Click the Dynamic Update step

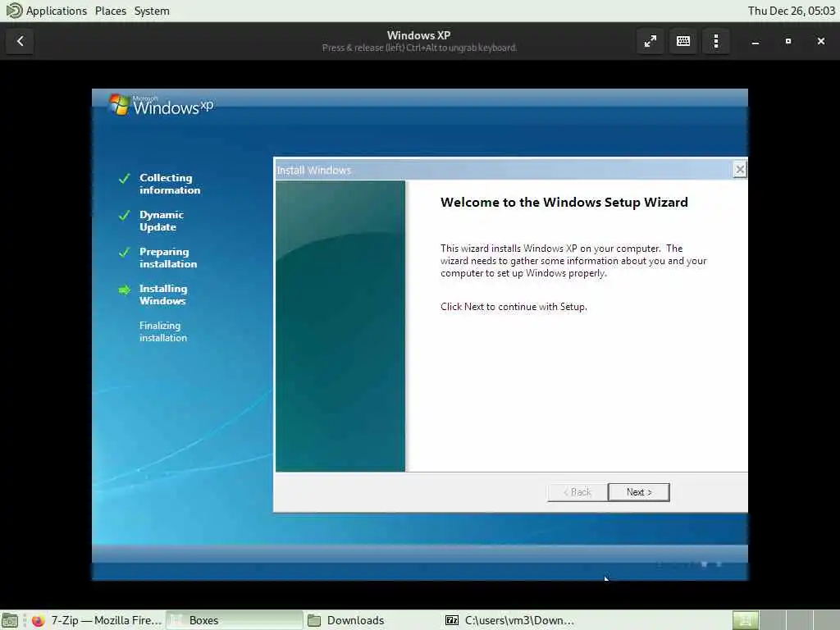(162, 221)
